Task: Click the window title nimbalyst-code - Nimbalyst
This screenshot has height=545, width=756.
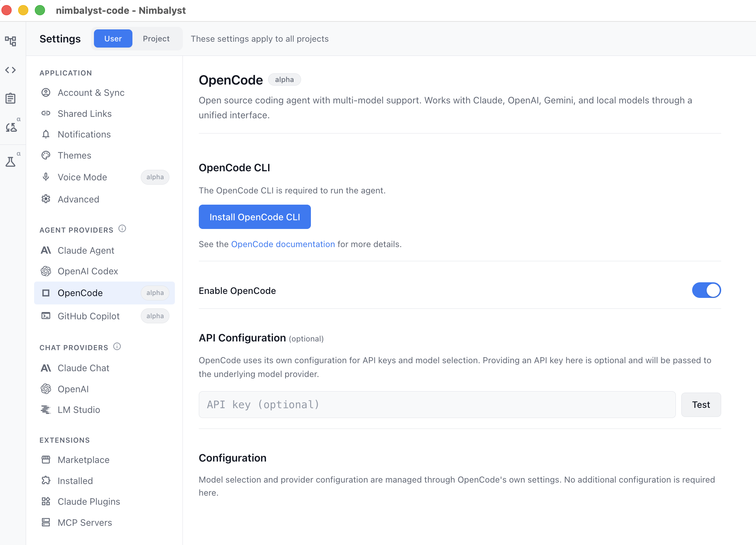Action: click(x=121, y=11)
